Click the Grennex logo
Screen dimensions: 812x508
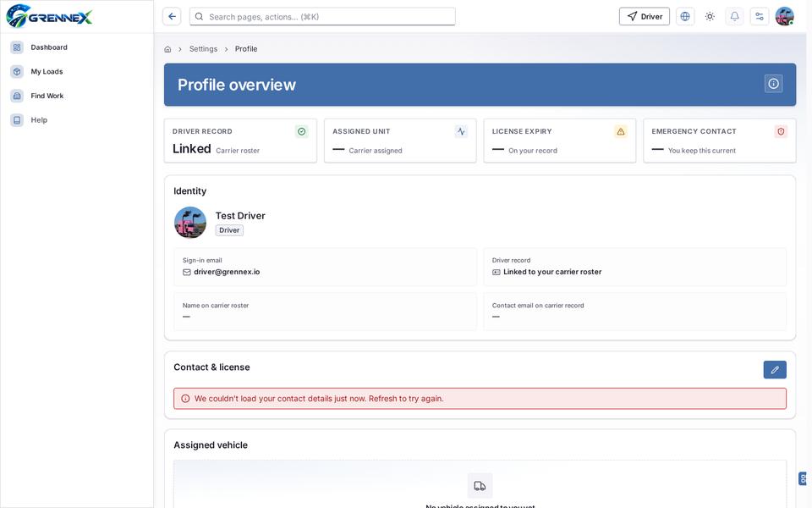tap(49, 16)
